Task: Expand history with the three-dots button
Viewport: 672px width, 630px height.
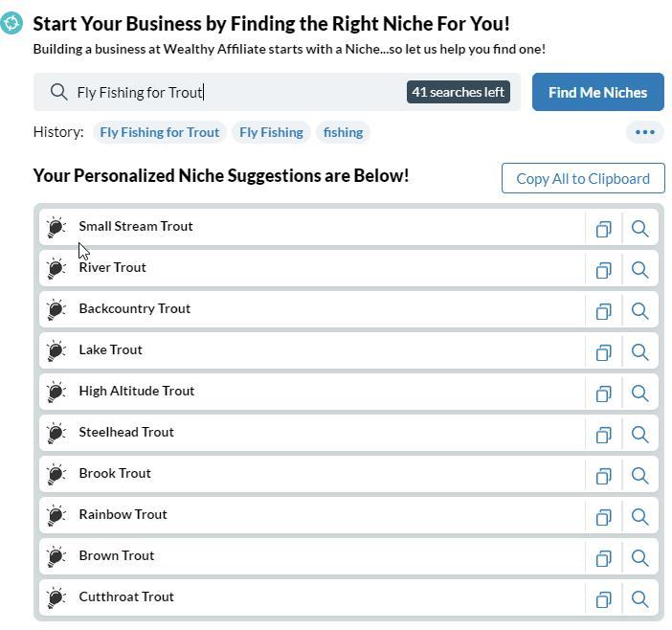Action: (x=645, y=132)
